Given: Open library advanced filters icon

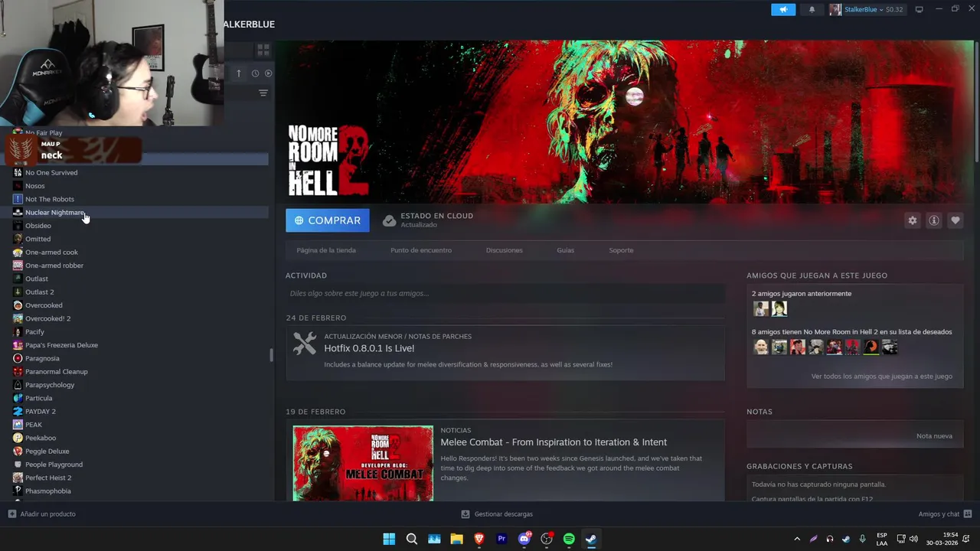Looking at the screenshot, I should pyautogui.click(x=263, y=93).
